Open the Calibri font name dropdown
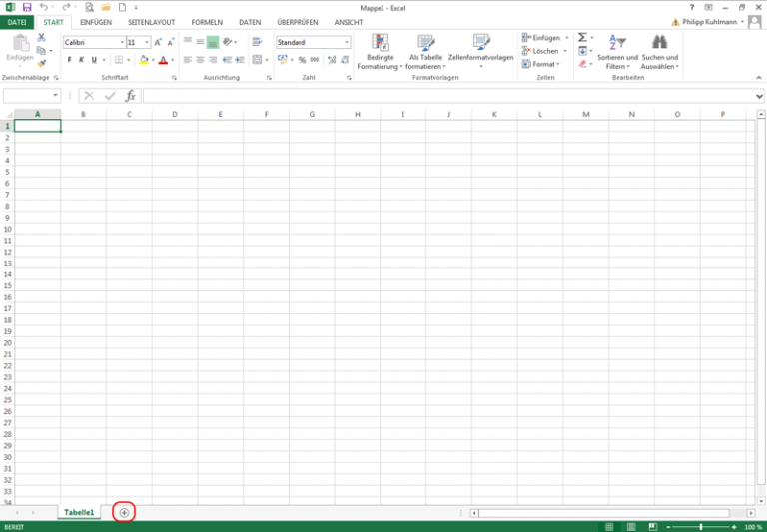Viewport: 767px width, 532px height. pos(123,43)
